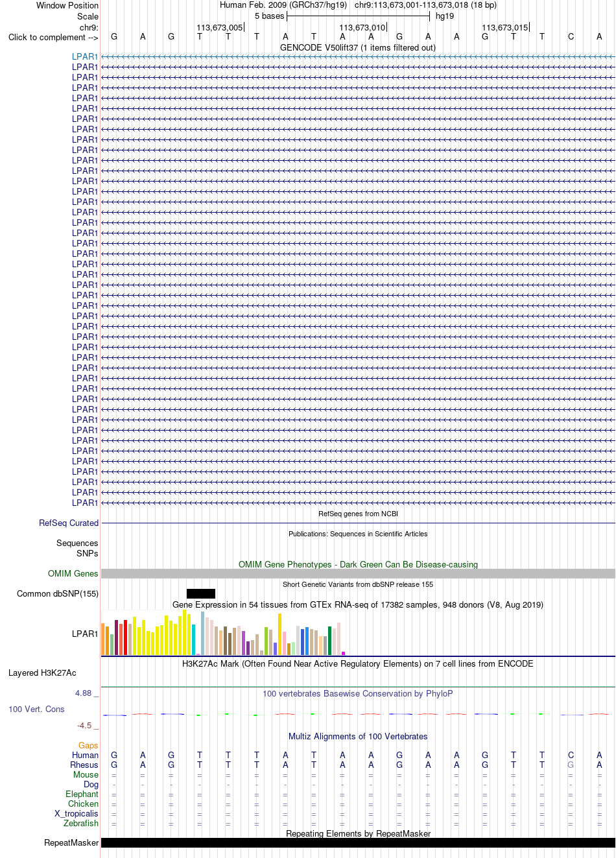Click the 'Chicken' alignment row label
Viewport: 616px width, 858px height.
[x=83, y=804]
